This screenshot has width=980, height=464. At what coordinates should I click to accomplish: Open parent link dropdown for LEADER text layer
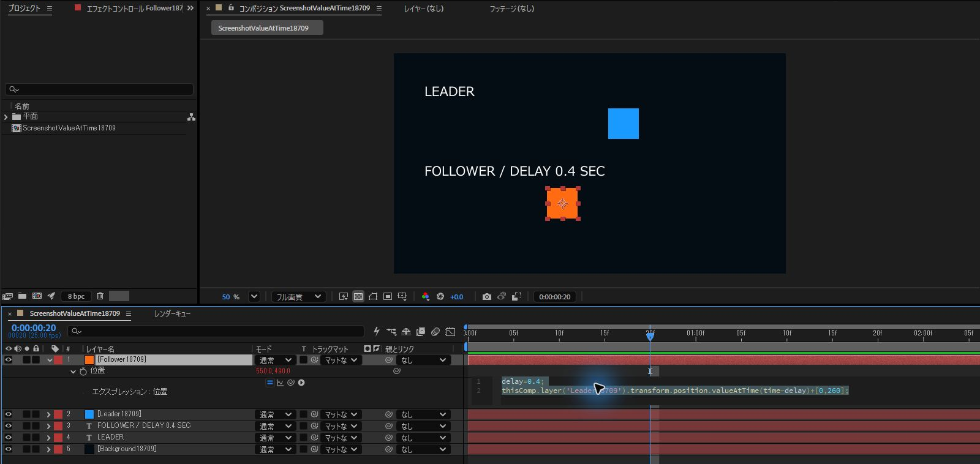click(423, 438)
